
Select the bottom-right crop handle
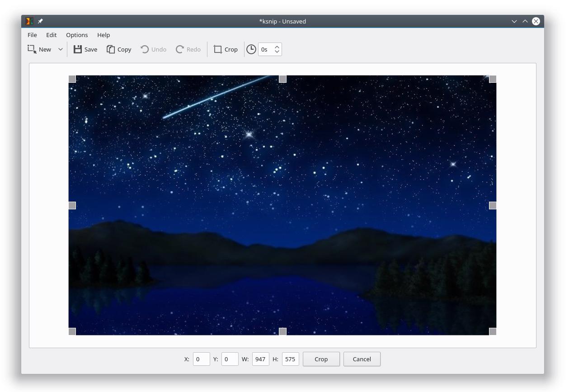click(493, 331)
